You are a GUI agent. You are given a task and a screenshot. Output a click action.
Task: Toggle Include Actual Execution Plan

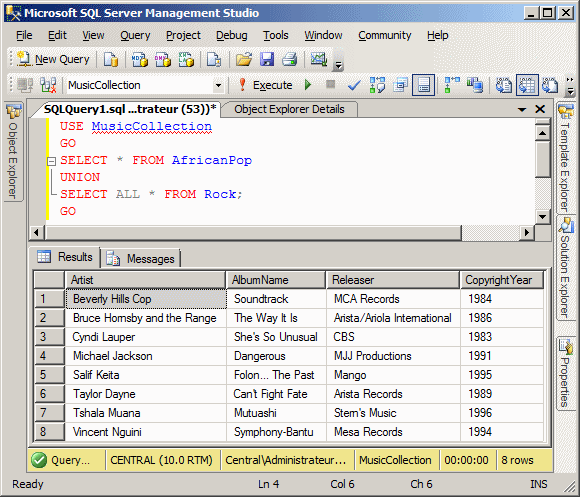coord(452,85)
